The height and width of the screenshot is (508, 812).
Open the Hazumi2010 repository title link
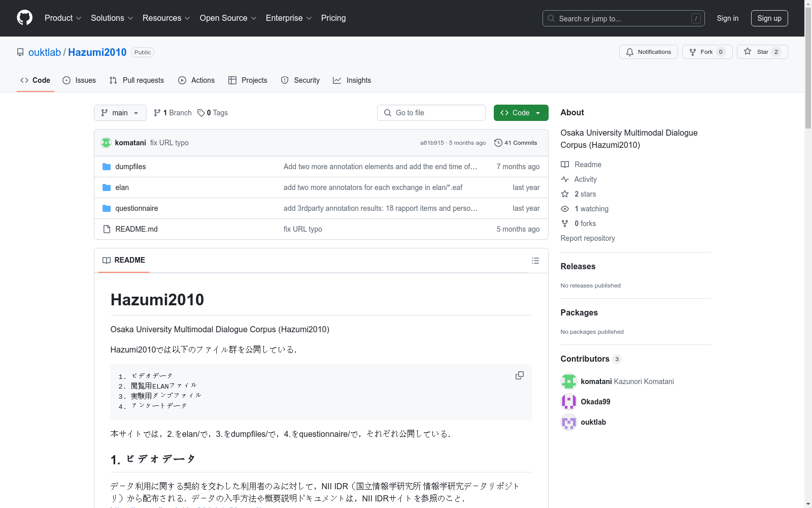[x=97, y=52]
